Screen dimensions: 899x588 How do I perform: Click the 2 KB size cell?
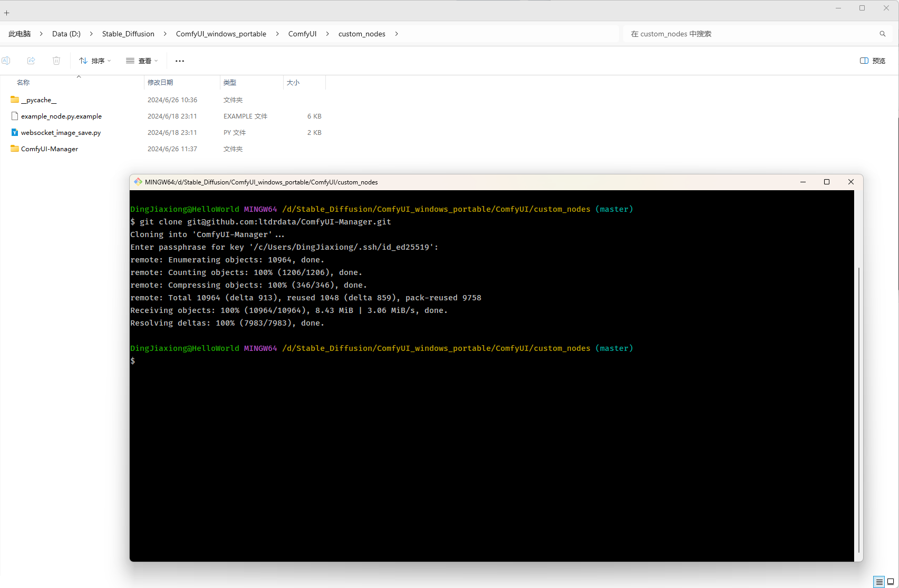coord(314,132)
